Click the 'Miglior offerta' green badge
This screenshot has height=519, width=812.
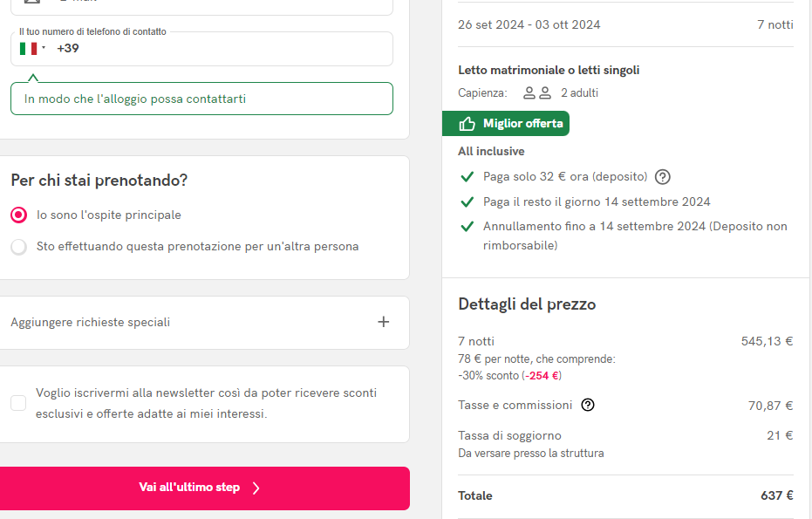click(x=506, y=124)
